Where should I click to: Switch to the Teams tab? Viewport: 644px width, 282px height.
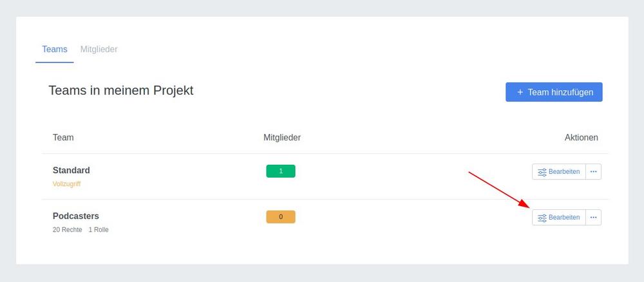[55, 50]
